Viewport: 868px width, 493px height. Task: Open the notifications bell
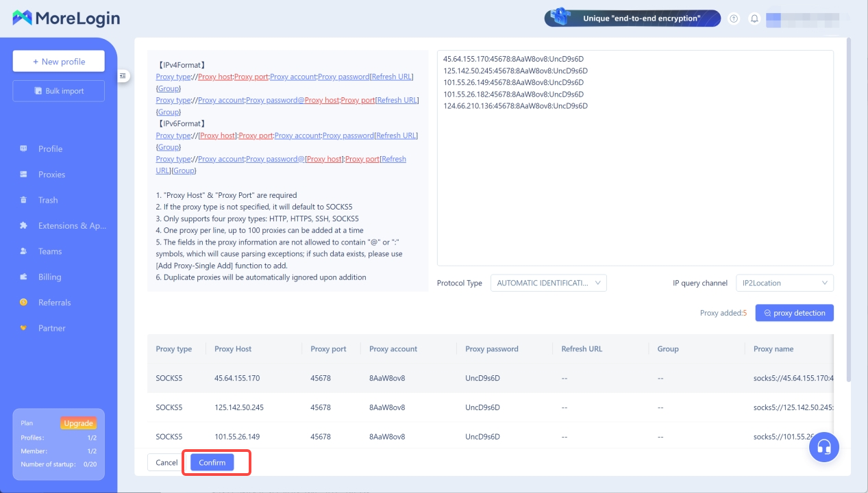point(754,18)
